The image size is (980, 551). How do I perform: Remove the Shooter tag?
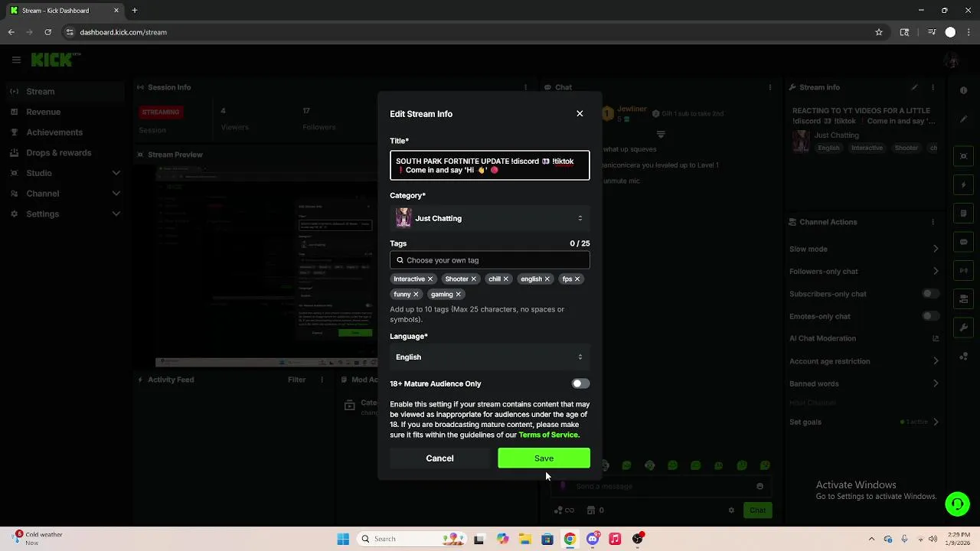(x=474, y=279)
